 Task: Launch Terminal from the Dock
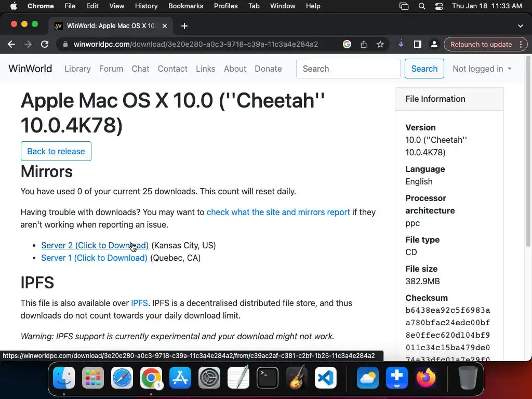(x=268, y=378)
